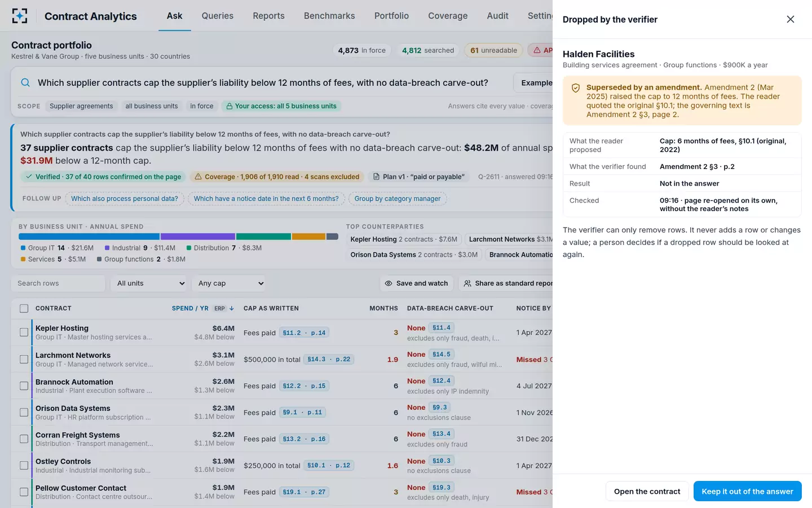Screen dimensions: 812x508
Task: Click the Contract Analytics logo icon
Action: pos(20,16)
